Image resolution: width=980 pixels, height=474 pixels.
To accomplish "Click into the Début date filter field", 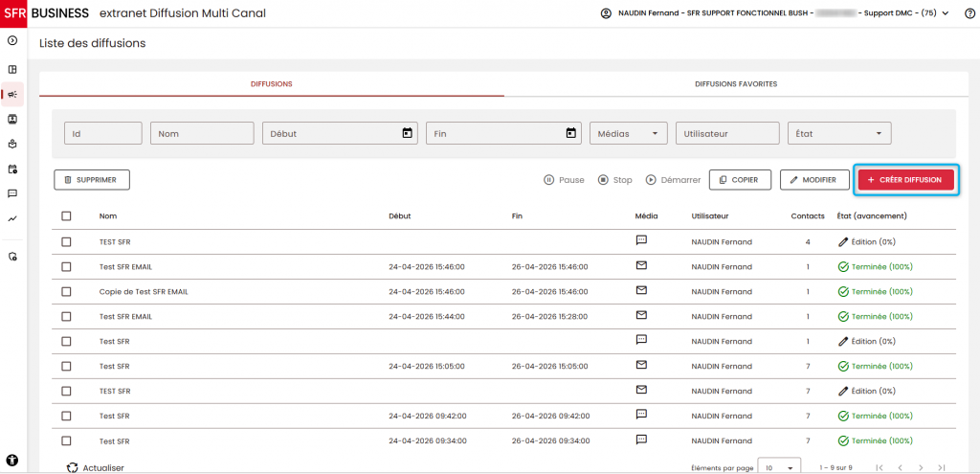I will tap(340, 133).
